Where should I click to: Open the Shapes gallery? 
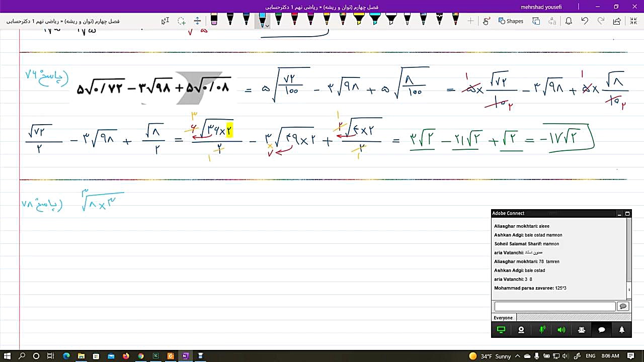(511, 21)
